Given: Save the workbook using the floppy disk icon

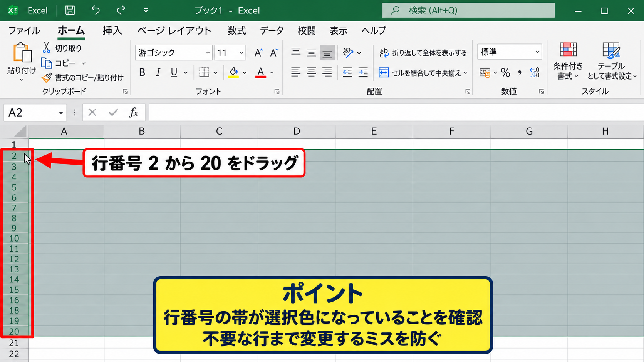Looking at the screenshot, I should pos(70,10).
